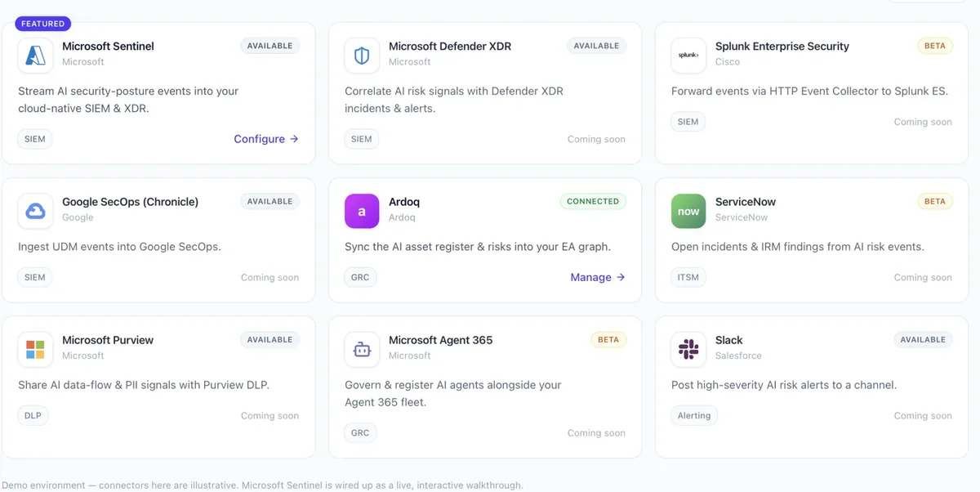Click the AVAILABLE badge on Slack card

tap(923, 339)
